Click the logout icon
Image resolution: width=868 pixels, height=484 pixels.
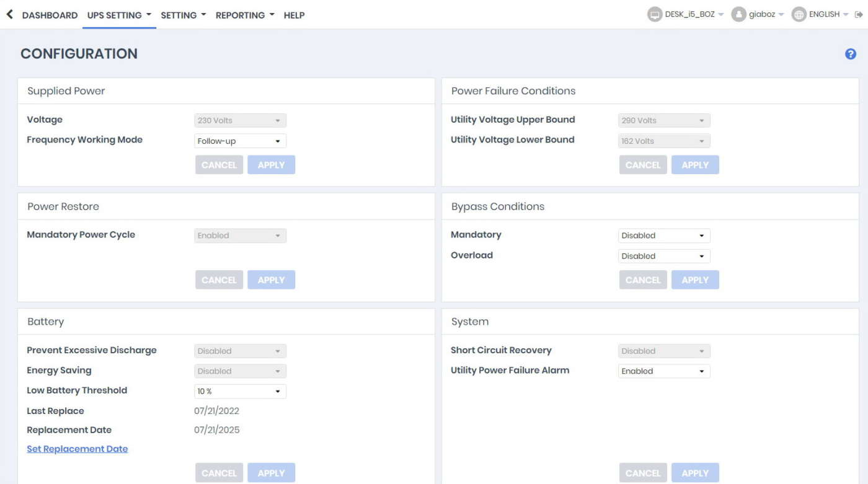[x=859, y=14]
